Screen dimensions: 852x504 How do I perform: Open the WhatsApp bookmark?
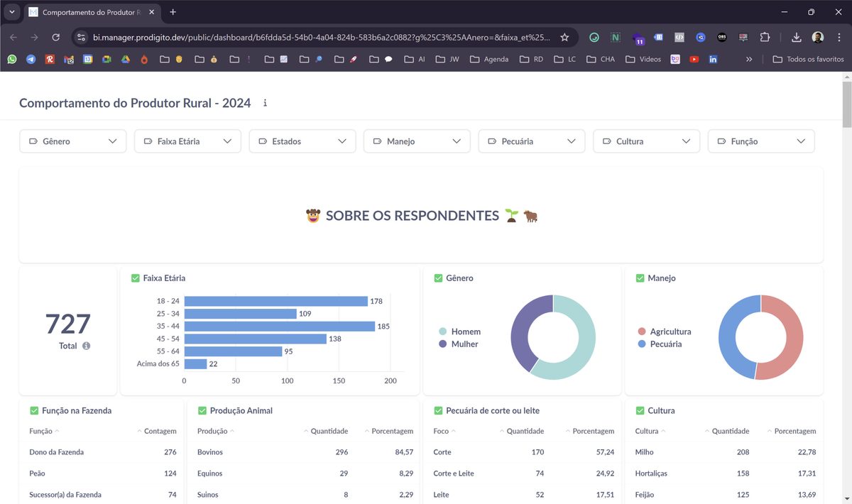(12, 60)
